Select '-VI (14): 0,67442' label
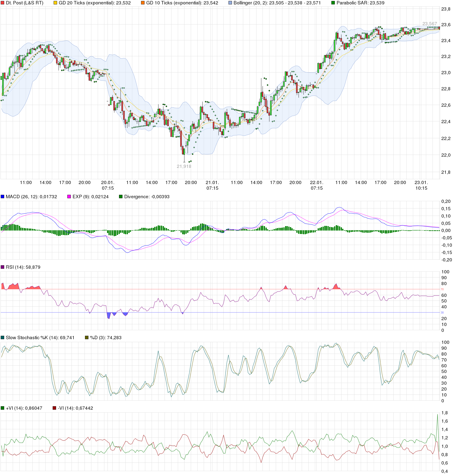Screen dimensions: 458x476 (75, 408)
